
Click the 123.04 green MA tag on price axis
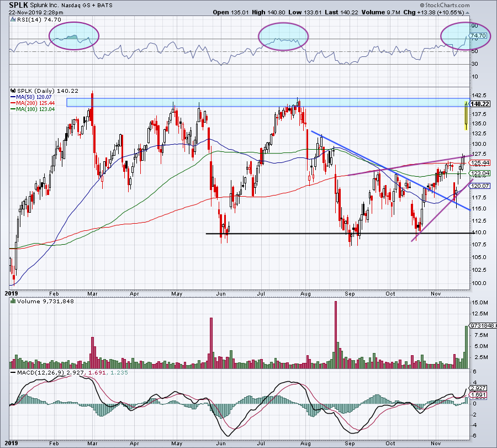(x=480, y=173)
